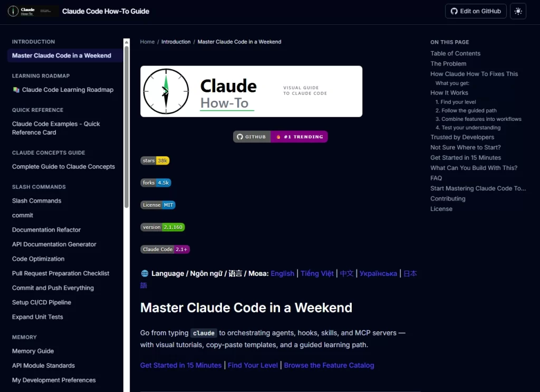Click Browse the Feature Catalog link
This screenshot has height=392, width=540.
[329, 365]
